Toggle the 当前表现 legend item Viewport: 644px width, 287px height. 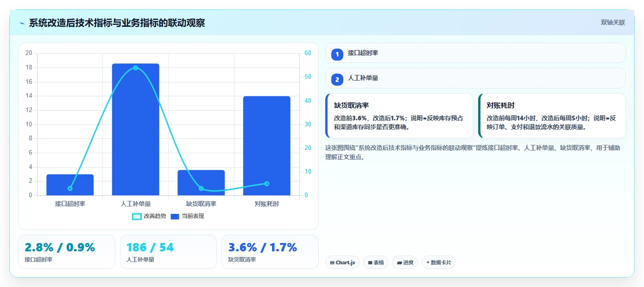coord(187,216)
